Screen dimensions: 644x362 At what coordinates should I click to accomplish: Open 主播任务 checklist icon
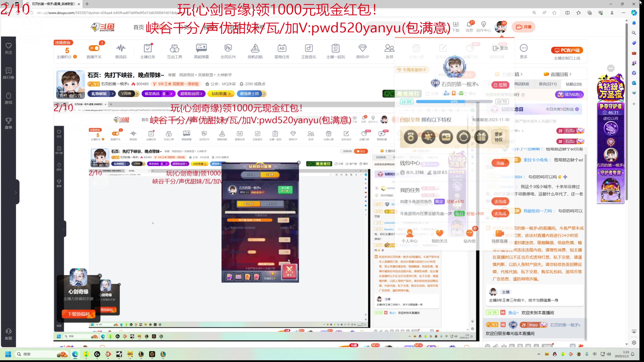(x=148, y=51)
